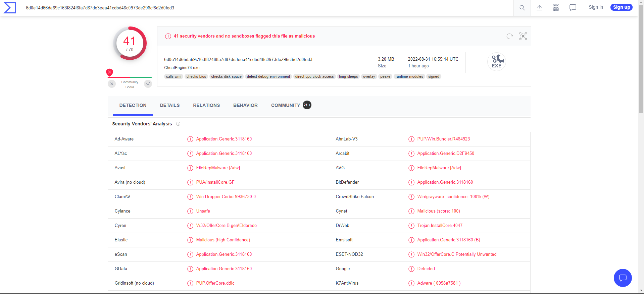Viewport: 644px width, 294px height.
Task: Vote file as malicious with X icon
Action: 112,84
